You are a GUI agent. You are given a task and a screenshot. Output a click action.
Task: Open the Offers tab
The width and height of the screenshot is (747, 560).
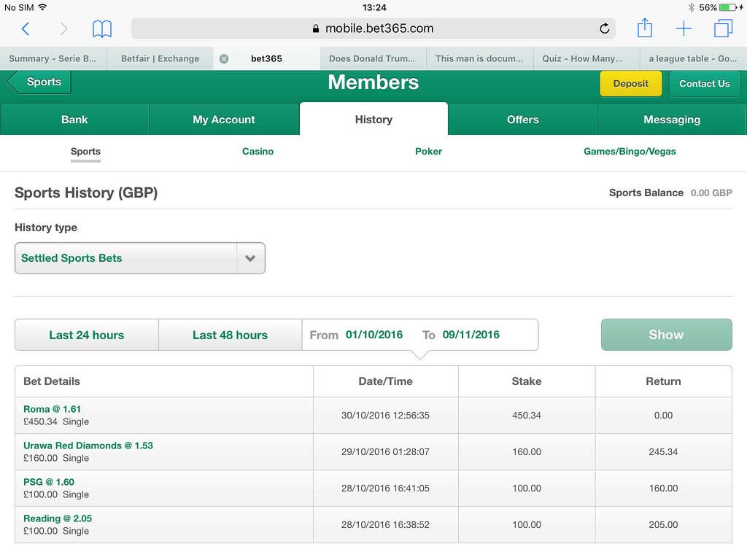click(x=522, y=119)
